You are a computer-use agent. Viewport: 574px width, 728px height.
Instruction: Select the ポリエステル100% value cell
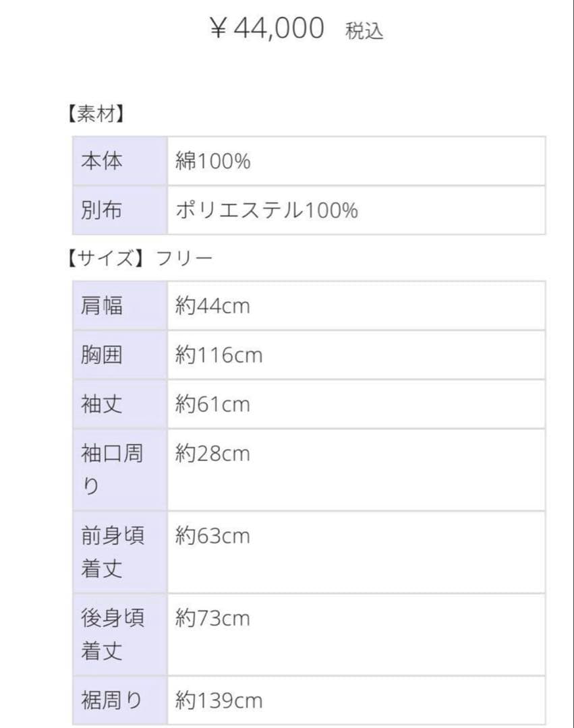266,211
